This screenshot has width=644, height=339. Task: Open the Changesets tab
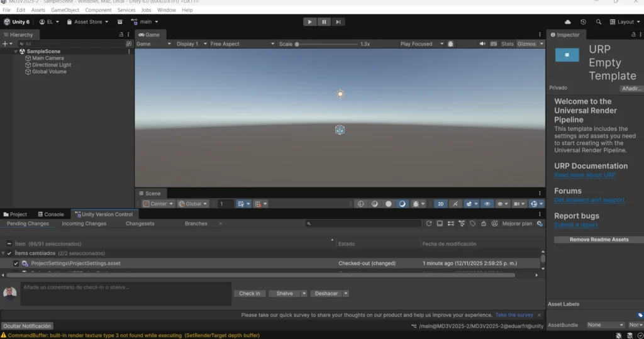[x=140, y=223]
